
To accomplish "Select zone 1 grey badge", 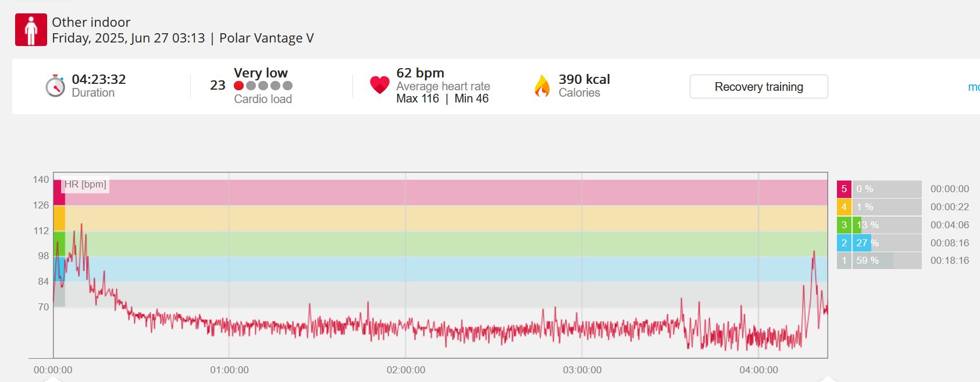I will coord(844,260).
